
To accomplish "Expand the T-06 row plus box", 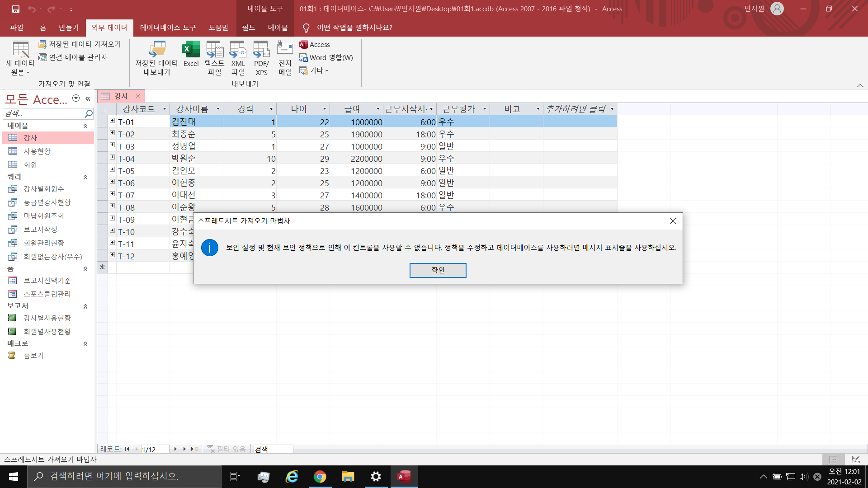I will click(112, 182).
